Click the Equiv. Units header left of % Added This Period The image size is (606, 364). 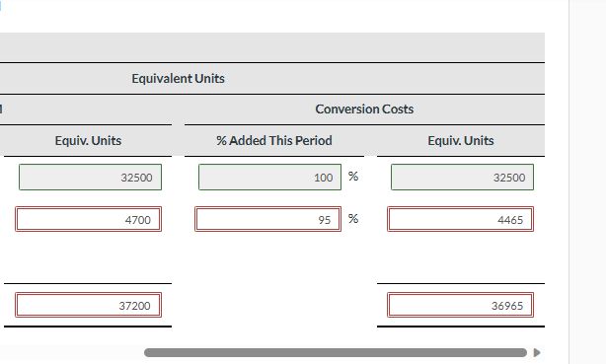point(88,140)
